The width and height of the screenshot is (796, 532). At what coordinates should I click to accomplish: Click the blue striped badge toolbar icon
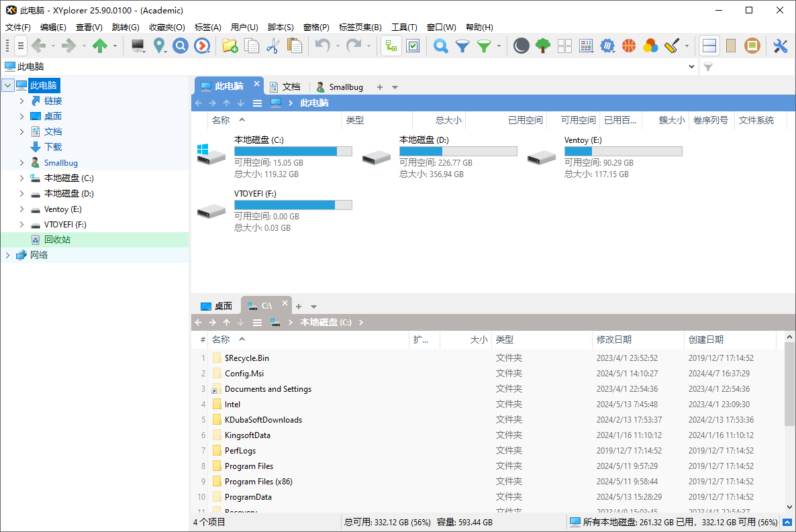pyautogui.click(x=607, y=46)
